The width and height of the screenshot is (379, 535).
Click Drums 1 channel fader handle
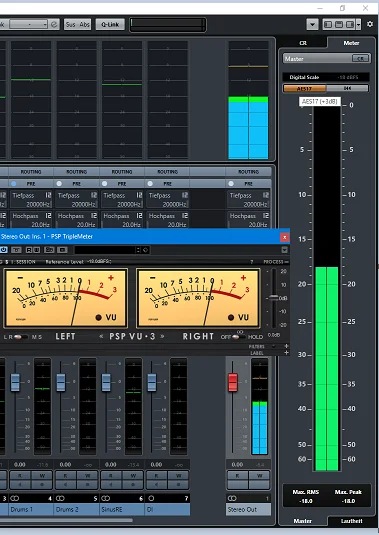click(x=15, y=382)
